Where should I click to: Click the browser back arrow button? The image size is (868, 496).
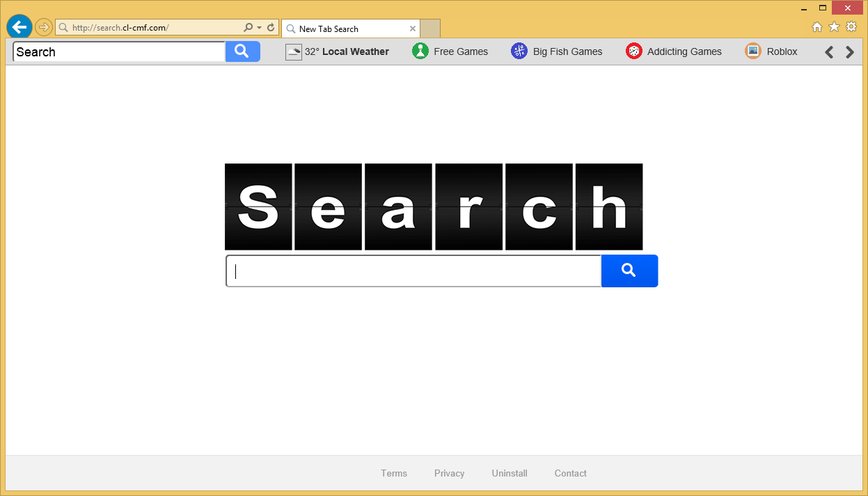(x=19, y=27)
